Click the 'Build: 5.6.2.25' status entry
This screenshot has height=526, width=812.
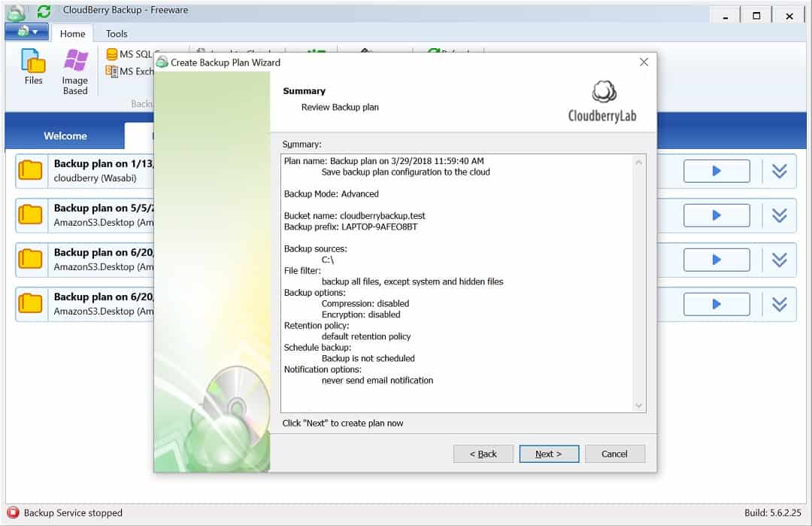pyautogui.click(x=773, y=512)
